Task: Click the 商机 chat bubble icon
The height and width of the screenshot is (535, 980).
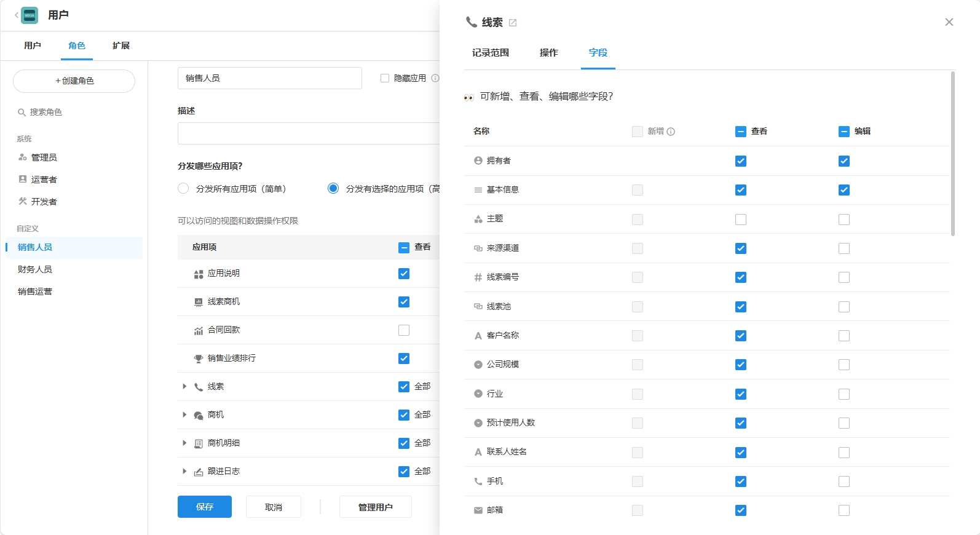Action: click(199, 416)
